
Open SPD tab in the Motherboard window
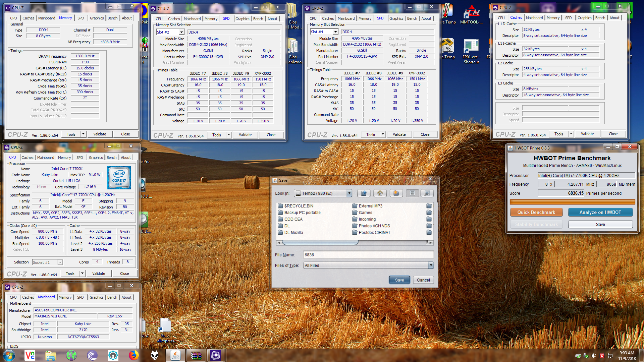(x=80, y=297)
